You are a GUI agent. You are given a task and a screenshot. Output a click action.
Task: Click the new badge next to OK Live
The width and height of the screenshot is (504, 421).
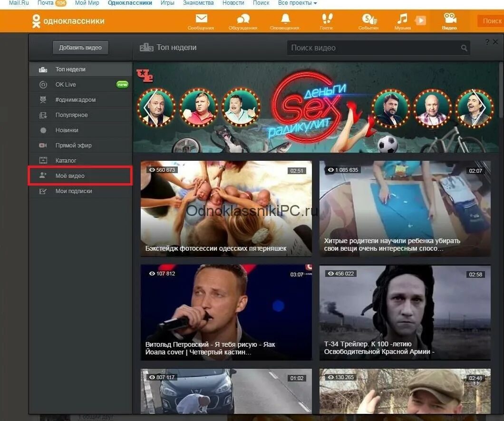pos(122,85)
